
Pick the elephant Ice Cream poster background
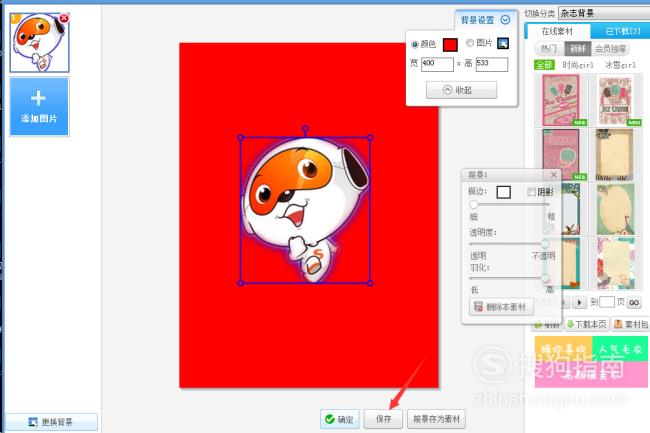(x=615, y=100)
